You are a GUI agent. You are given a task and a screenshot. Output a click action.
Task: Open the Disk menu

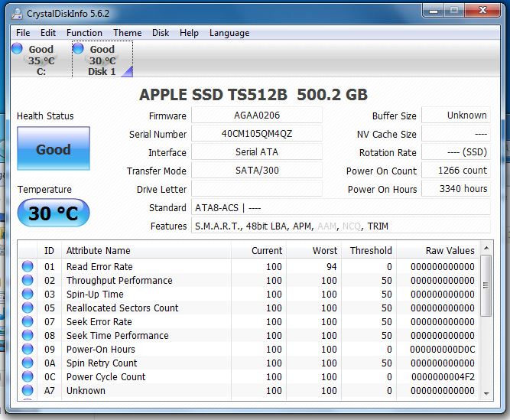pyautogui.click(x=161, y=33)
